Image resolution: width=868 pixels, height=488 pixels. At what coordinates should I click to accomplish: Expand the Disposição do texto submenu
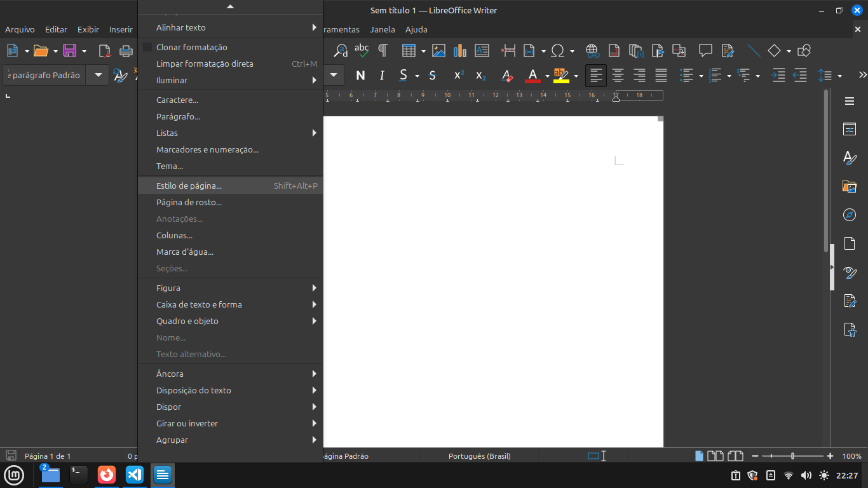coord(230,390)
